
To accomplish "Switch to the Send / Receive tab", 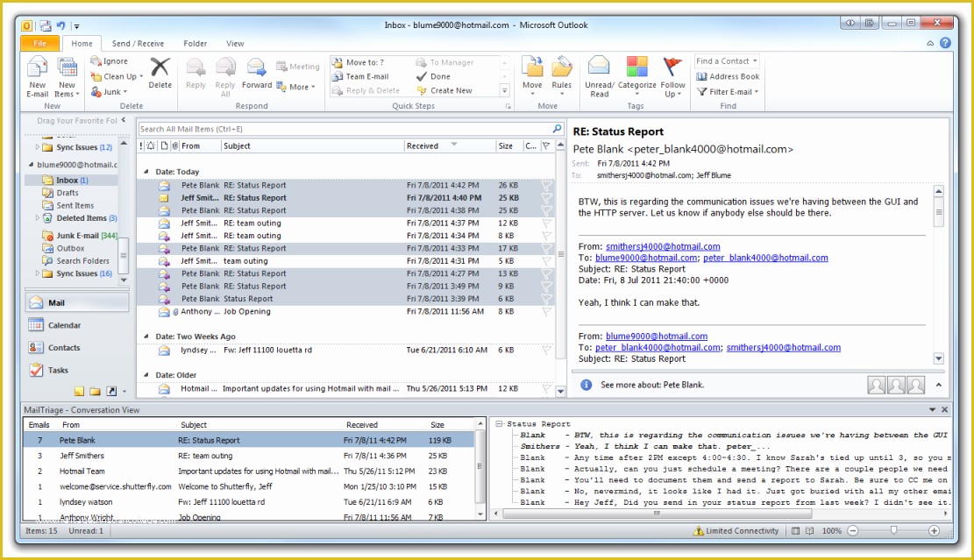I will pos(138,44).
